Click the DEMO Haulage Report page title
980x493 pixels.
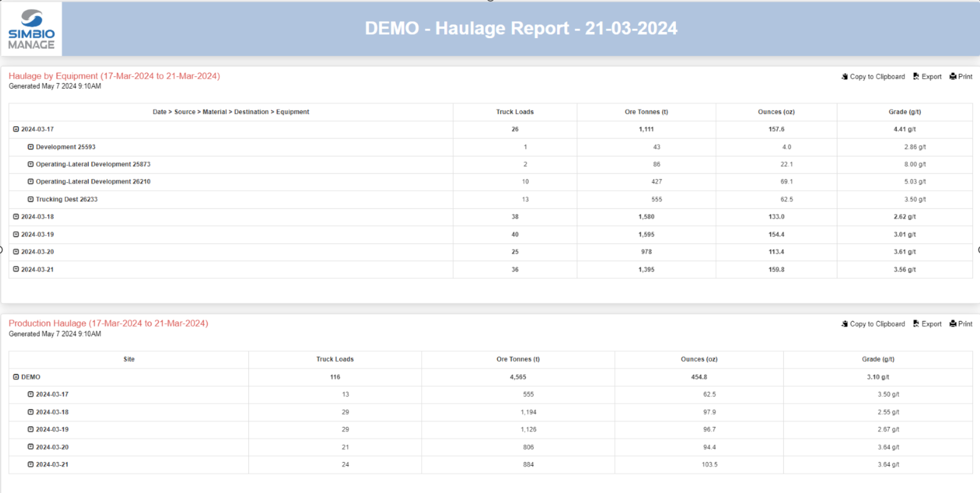(521, 28)
